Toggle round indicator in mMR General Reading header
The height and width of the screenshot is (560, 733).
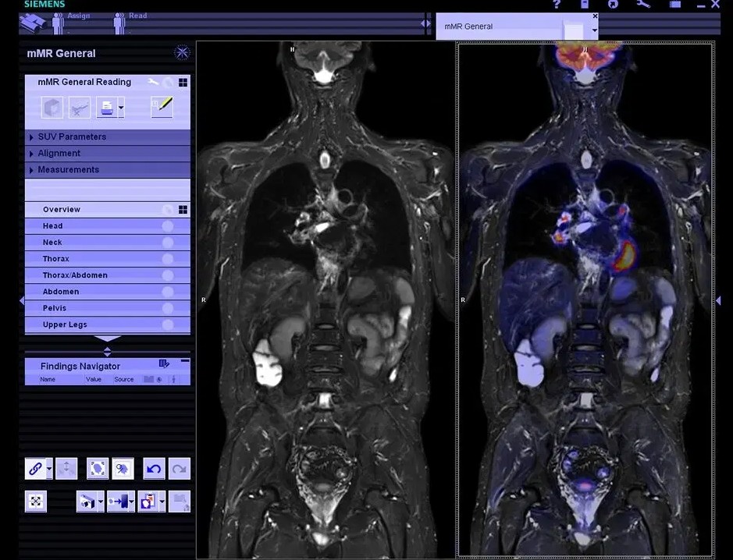[x=168, y=83]
